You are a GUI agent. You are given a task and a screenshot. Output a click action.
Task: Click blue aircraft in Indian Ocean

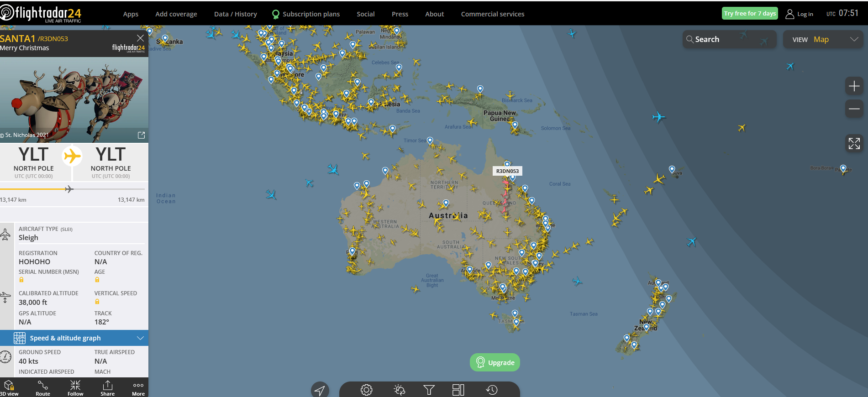[x=271, y=195]
